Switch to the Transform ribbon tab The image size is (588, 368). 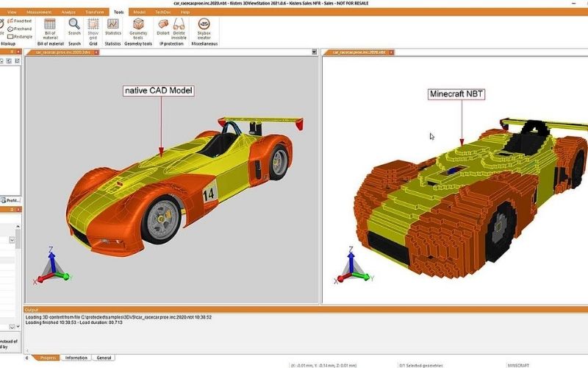click(95, 12)
